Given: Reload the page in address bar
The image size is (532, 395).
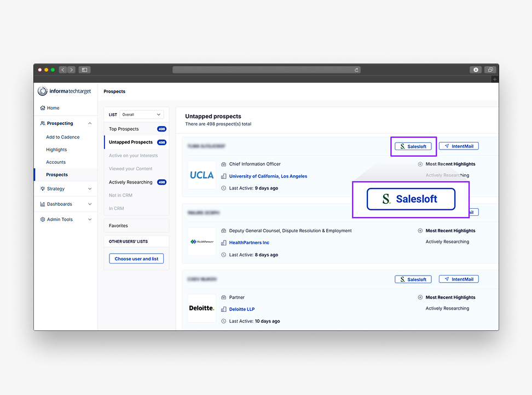Looking at the screenshot, I should [x=357, y=70].
